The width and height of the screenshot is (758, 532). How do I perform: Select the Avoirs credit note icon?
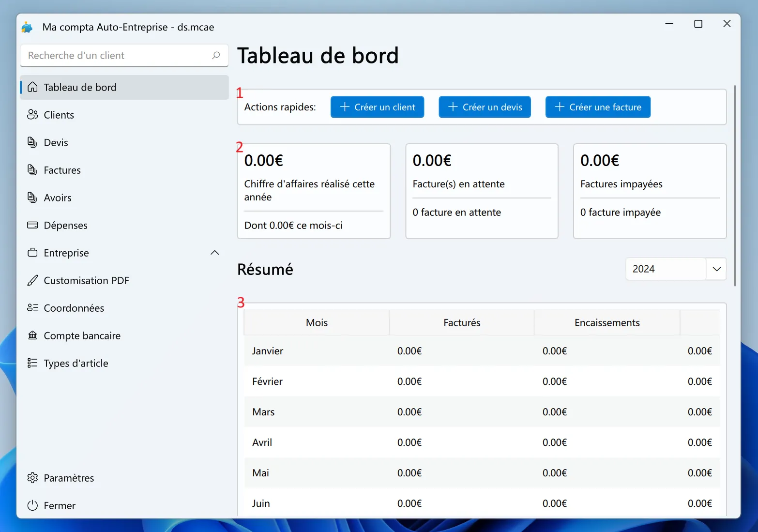click(32, 198)
